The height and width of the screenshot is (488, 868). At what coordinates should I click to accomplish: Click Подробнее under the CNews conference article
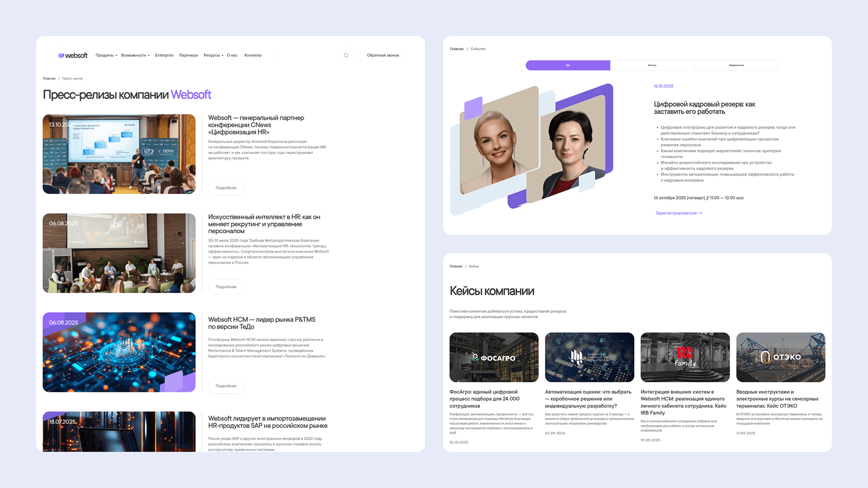(226, 188)
